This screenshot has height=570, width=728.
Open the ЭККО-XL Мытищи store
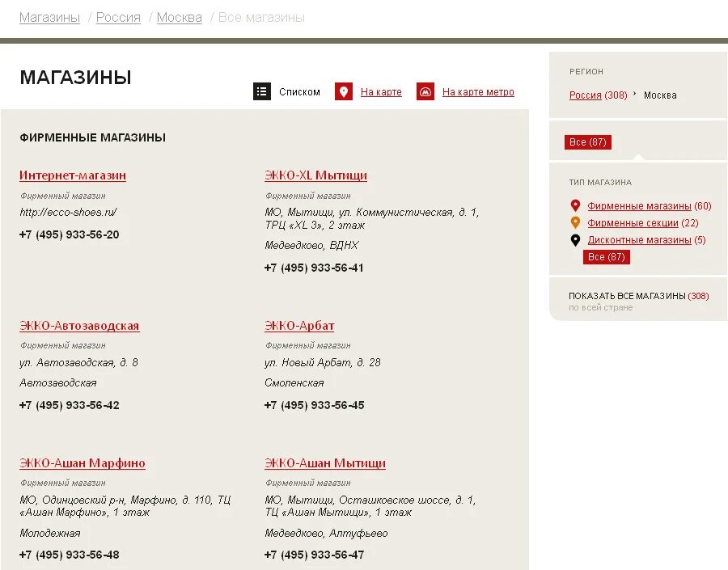pyautogui.click(x=315, y=175)
